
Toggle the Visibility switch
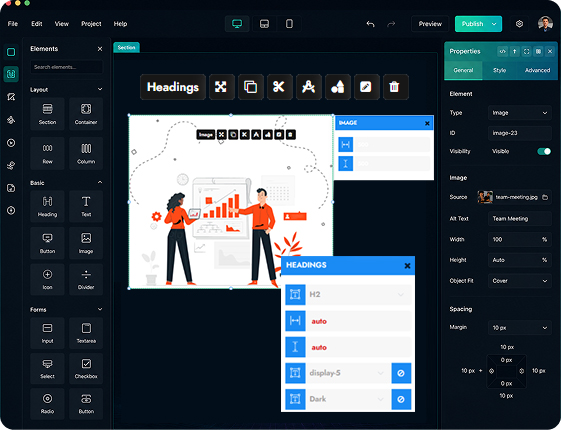click(x=544, y=152)
